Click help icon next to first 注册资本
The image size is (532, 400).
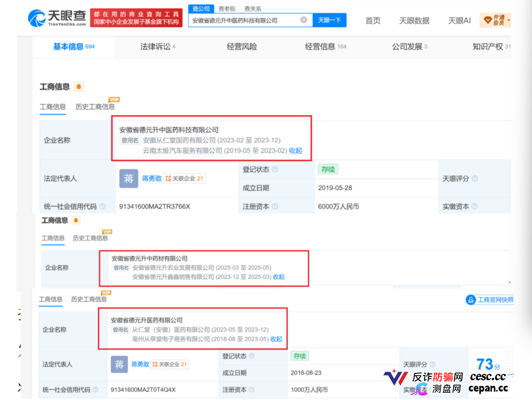pos(275,206)
